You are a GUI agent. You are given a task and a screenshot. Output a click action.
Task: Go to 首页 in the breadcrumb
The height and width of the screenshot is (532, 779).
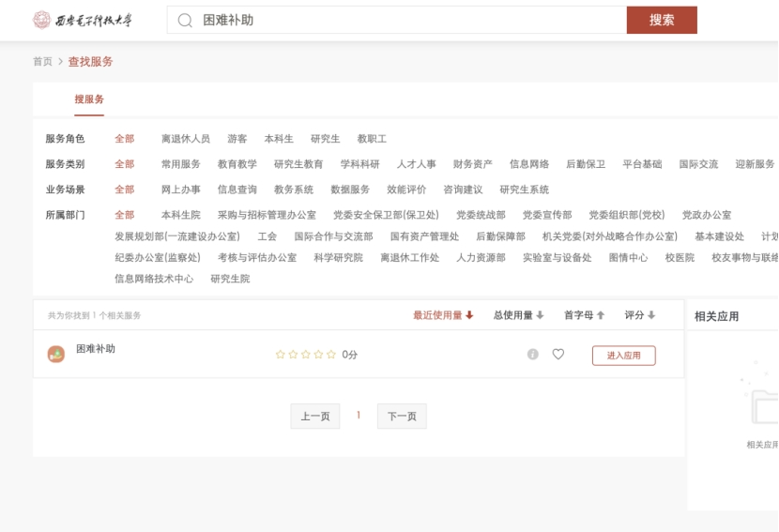43,62
